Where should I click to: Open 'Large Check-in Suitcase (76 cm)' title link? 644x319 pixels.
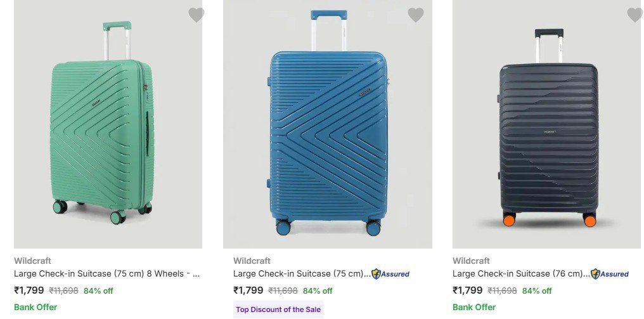[x=520, y=274]
